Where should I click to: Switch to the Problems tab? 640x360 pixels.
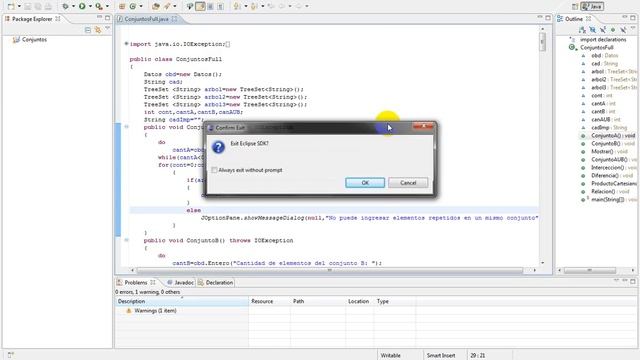(136, 282)
